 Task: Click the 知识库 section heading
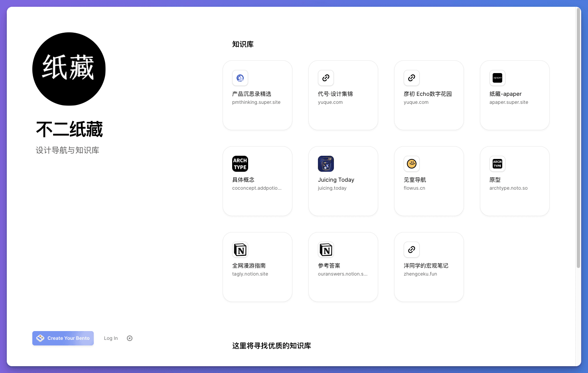click(243, 44)
